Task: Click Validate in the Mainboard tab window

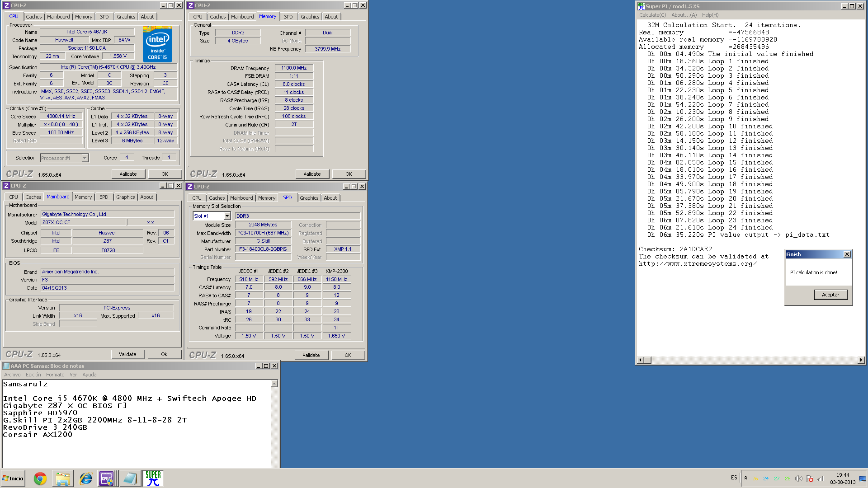Action: pyautogui.click(x=127, y=354)
